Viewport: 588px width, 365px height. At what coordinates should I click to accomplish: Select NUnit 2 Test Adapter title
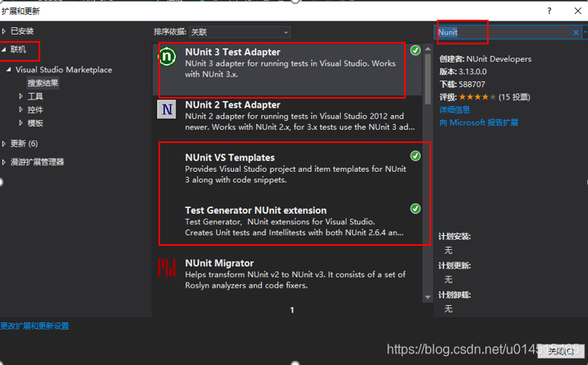pyautogui.click(x=232, y=104)
